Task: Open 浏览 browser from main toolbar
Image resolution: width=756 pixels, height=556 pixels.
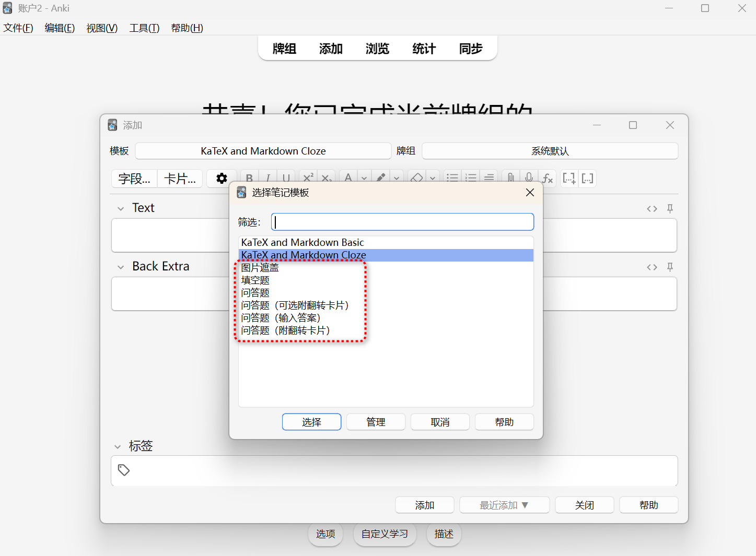Action: [377, 49]
